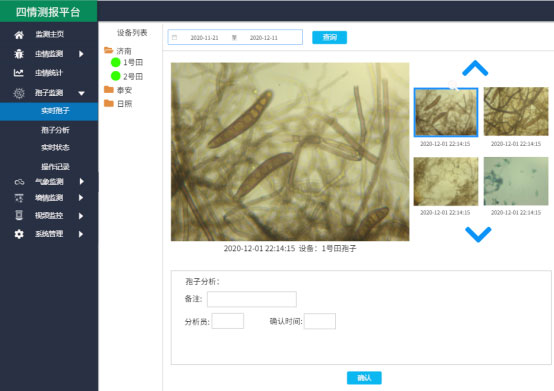
Task: Click the 查询 search button
Action: coord(329,37)
